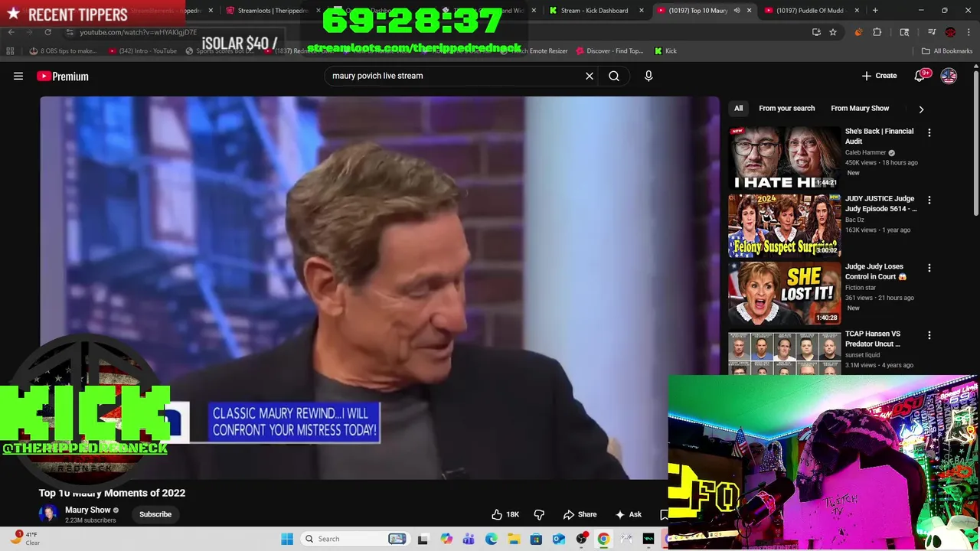The image size is (980, 551).
Task: Reload the page in Chrome
Action: [x=47, y=32]
